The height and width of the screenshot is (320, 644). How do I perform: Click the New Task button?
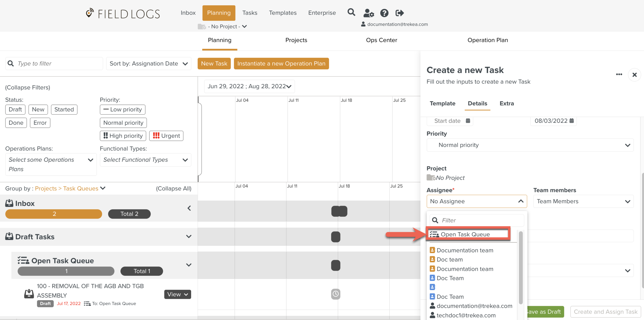(x=214, y=64)
